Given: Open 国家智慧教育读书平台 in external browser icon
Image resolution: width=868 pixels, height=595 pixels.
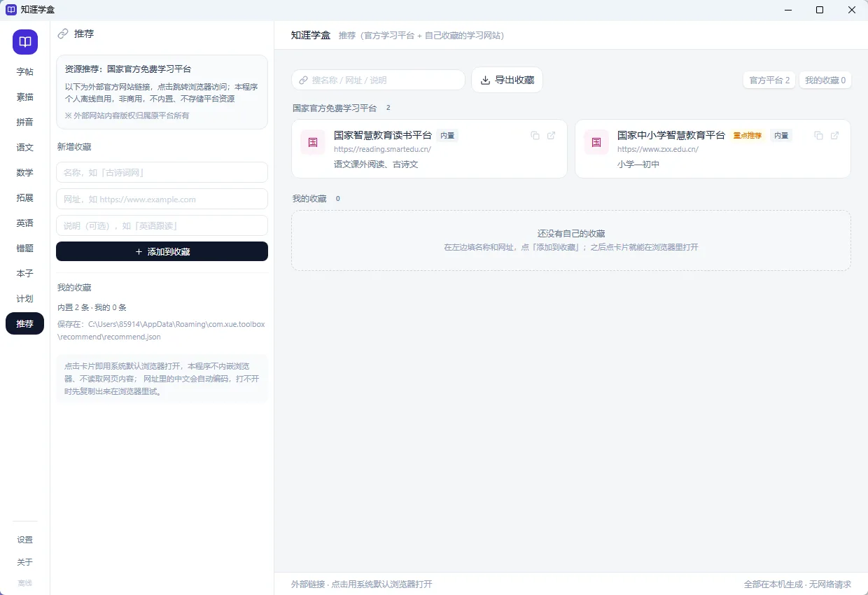Looking at the screenshot, I should pos(552,136).
